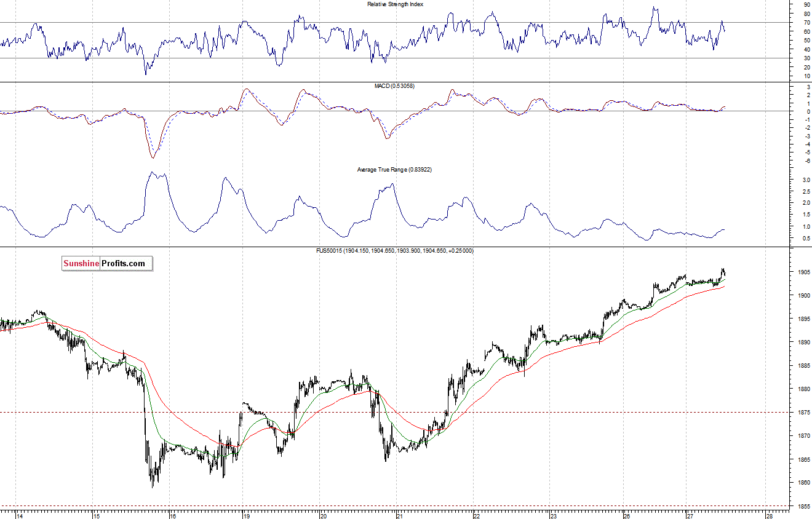Select date label 26 on time axis
812x519 pixels.
pyautogui.click(x=626, y=517)
